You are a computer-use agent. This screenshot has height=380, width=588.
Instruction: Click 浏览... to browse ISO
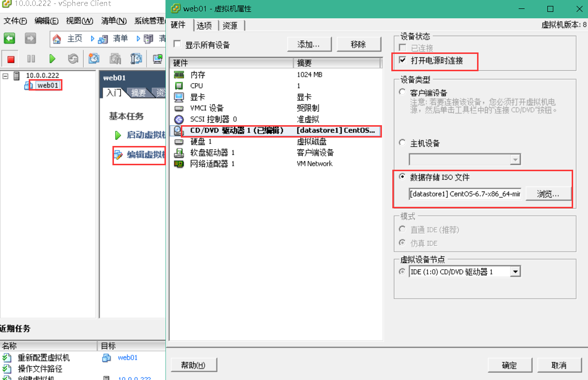[x=548, y=194]
